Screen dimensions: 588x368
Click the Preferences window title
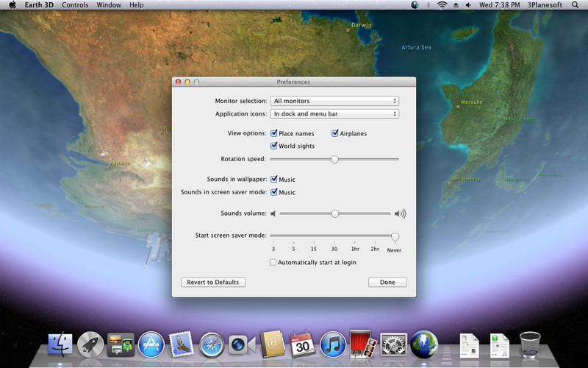coord(293,82)
